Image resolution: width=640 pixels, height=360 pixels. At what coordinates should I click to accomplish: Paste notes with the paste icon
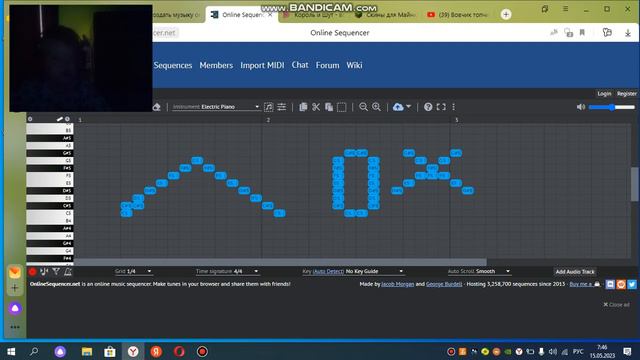pyautogui.click(x=329, y=107)
